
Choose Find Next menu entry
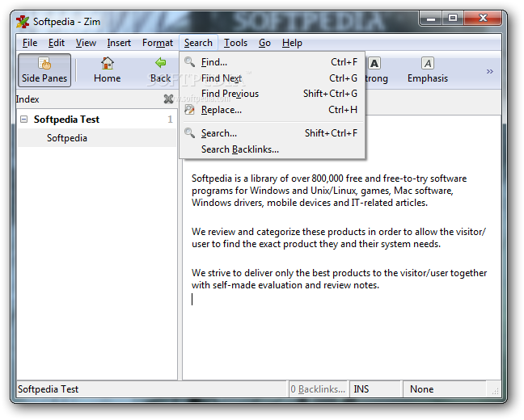point(272,78)
